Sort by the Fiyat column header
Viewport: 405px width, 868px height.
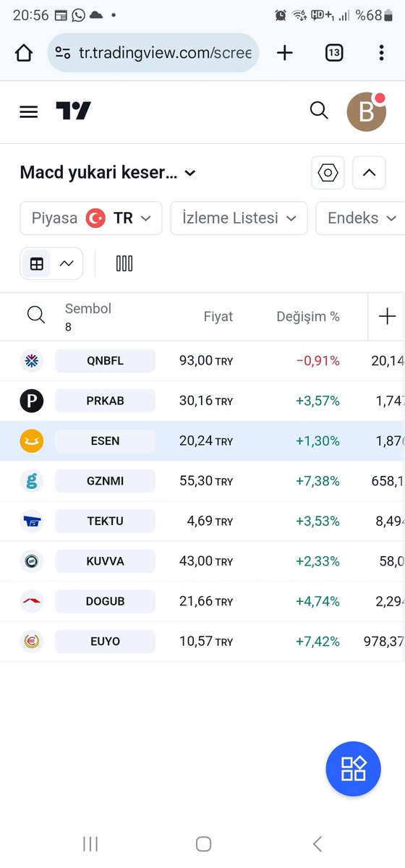click(218, 317)
